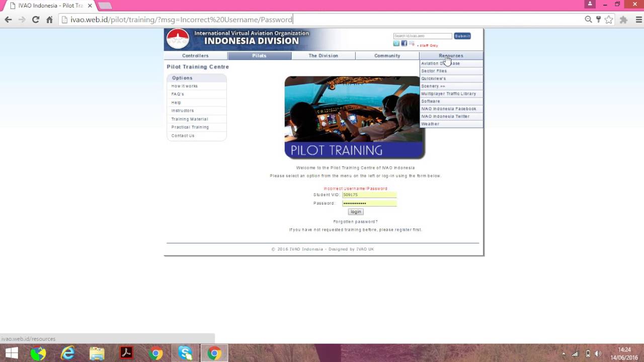
Task: Select Multiplayer Traffic Library entry
Action: 451,94
